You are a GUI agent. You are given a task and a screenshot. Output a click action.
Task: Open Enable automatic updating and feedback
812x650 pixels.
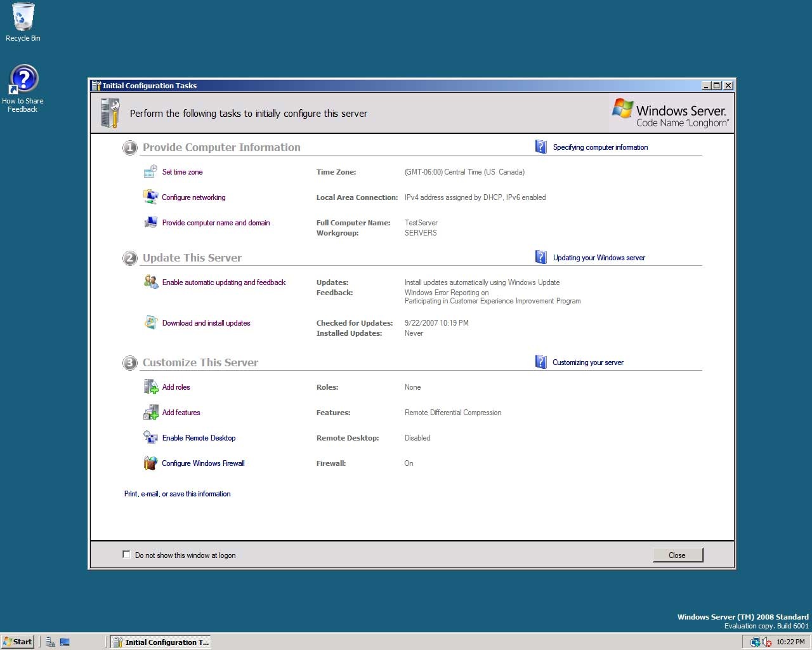224,282
